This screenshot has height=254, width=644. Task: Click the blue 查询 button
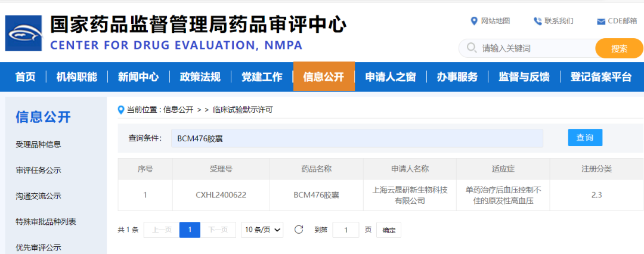click(x=585, y=138)
